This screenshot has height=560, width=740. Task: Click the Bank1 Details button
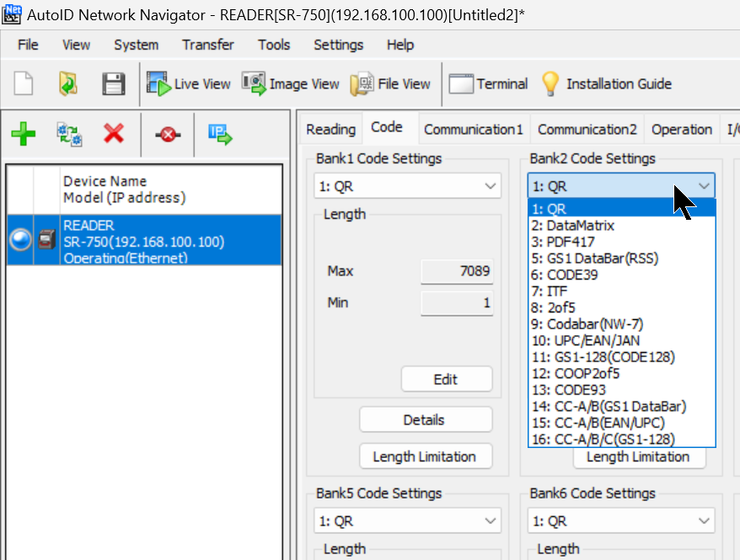426,420
